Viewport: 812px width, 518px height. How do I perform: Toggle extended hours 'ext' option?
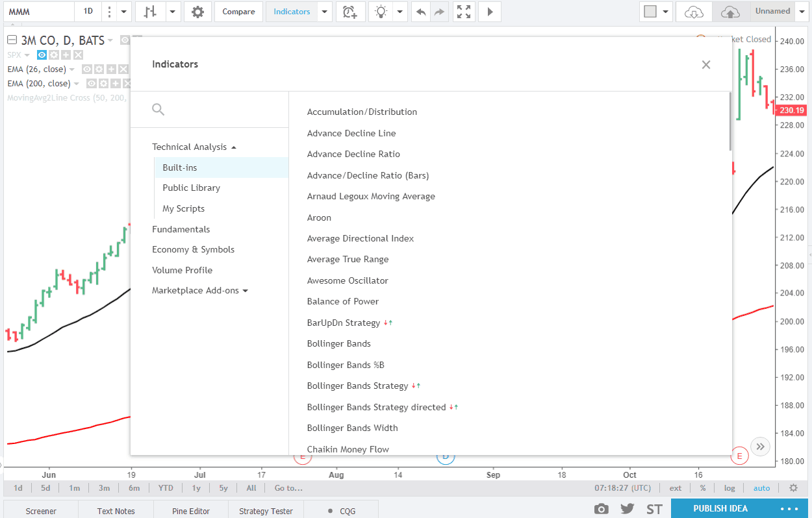pos(676,488)
